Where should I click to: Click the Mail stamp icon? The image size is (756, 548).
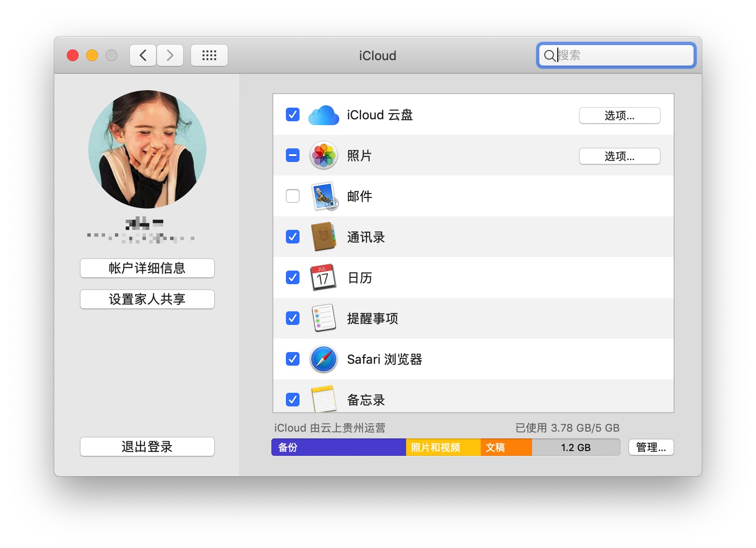323,196
